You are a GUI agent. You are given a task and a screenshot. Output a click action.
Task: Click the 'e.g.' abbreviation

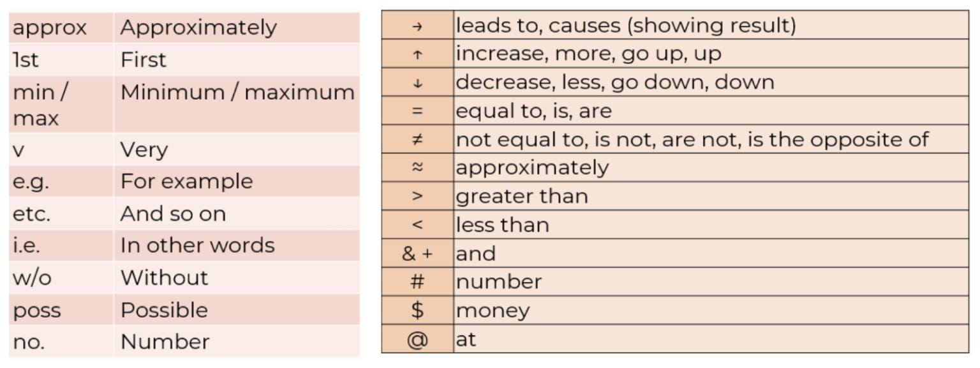[x=31, y=181]
